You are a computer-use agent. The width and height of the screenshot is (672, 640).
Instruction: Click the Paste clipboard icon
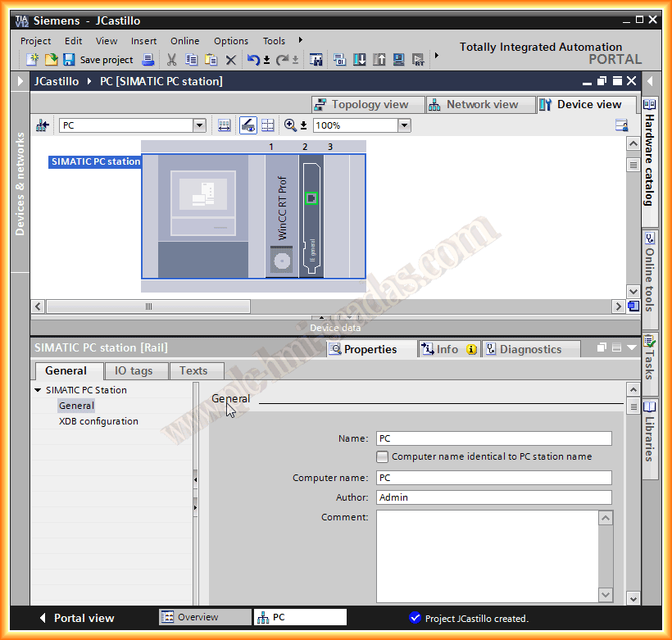211,60
